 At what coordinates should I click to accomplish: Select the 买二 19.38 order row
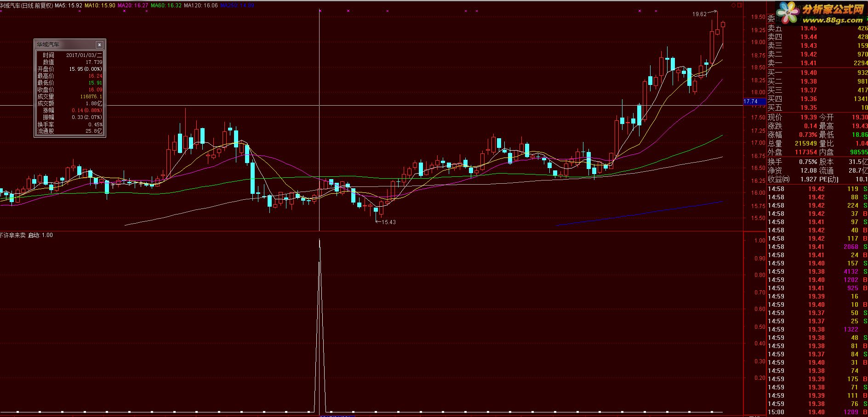[817, 81]
